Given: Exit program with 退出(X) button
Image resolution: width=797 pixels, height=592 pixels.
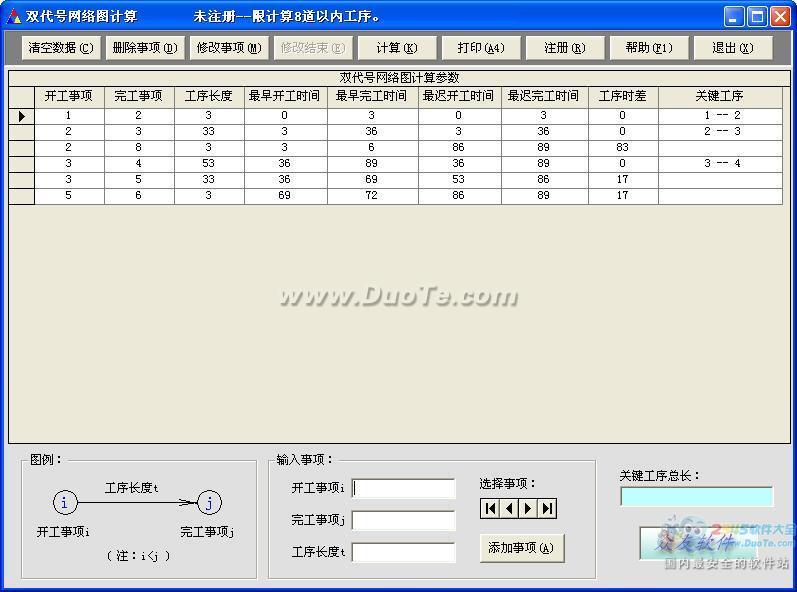Looking at the screenshot, I should tap(733, 48).
